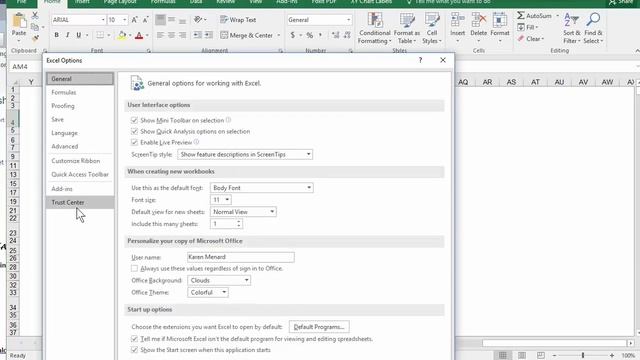
Task: Click the Format Painter brush icon
Action: point(35,38)
